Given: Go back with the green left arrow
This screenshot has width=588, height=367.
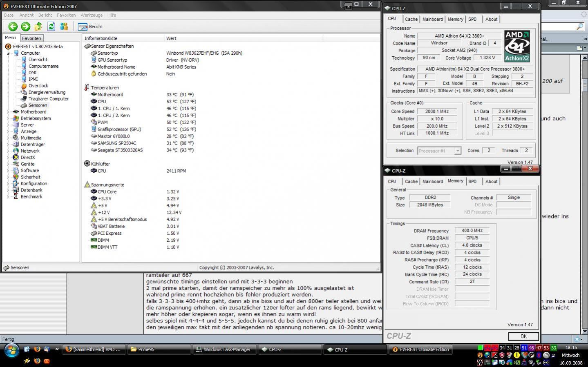Looking at the screenshot, I should pyautogui.click(x=13, y=27).
